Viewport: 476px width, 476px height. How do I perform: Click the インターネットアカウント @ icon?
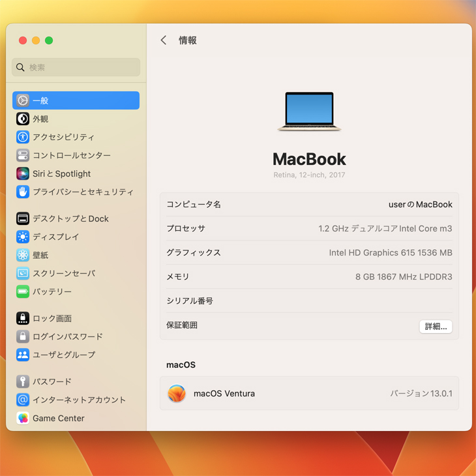(x=23, y=400)
